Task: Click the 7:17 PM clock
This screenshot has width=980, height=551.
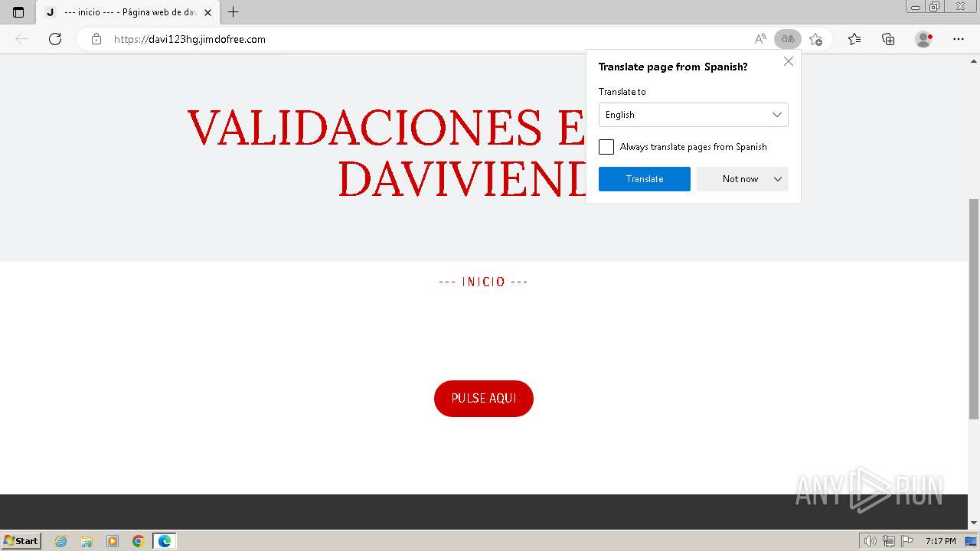Action: tap(940, 541)
